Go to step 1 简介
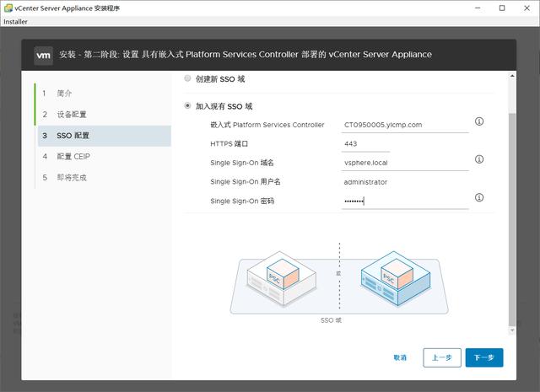This screenshot has width=540, height=392. pyautogui.click(x=104, y=94)
